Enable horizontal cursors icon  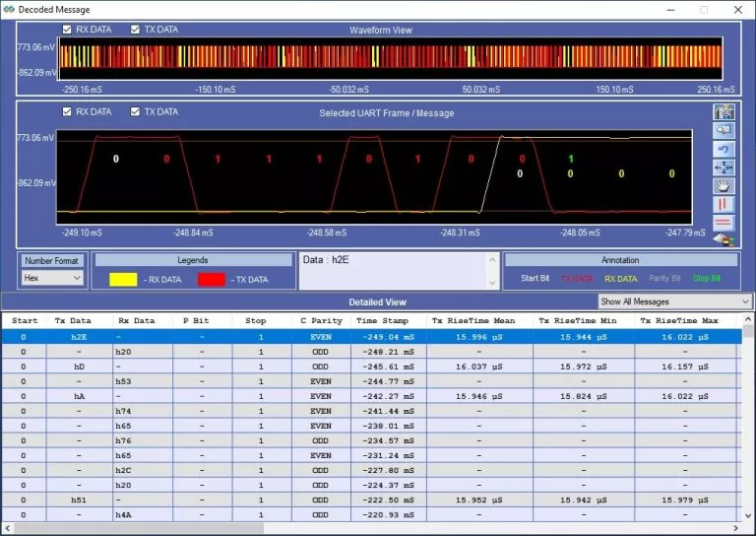click(724, 222)
